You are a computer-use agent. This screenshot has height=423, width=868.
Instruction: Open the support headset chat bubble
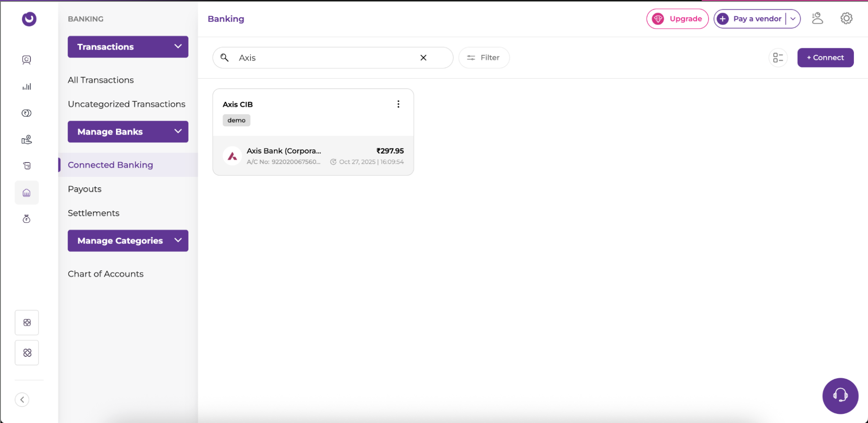point(840,396)
